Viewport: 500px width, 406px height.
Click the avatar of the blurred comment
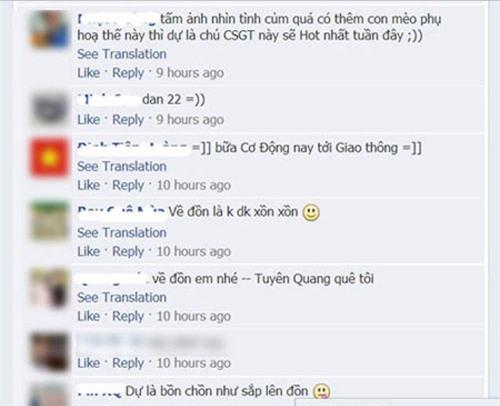coord(49,352)
